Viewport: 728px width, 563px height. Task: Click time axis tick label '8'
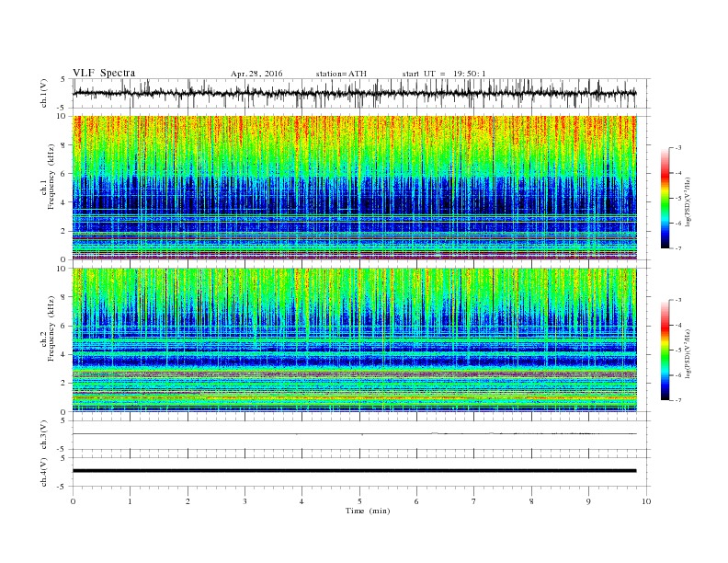point(531,501)
